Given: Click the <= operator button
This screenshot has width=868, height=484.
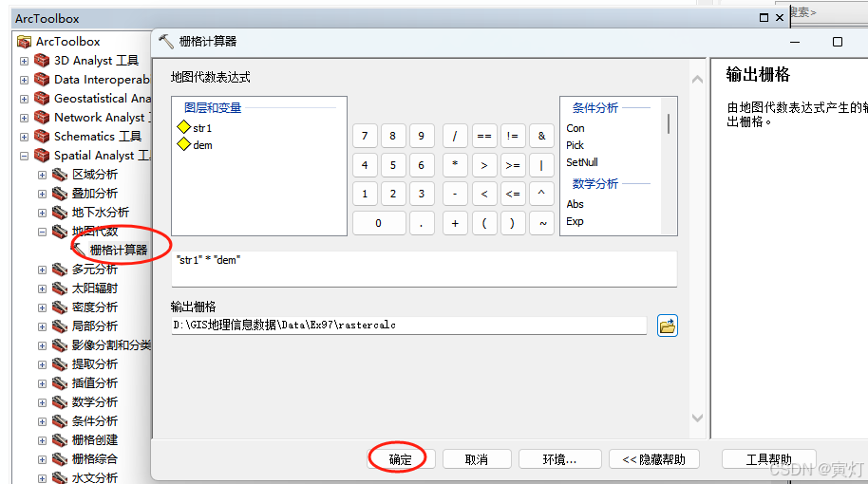Looking at the screenshot, I should click(513, 194).
